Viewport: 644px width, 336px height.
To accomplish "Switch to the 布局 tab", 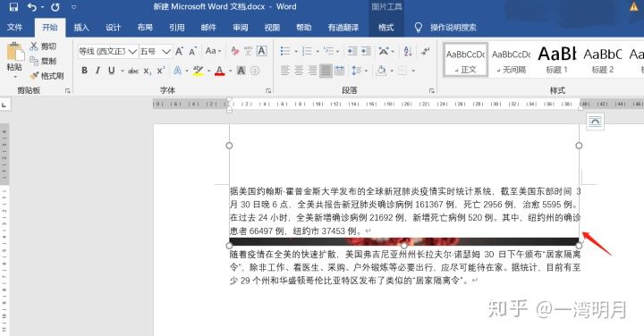I will pyautogui.click(x=145, y=28).
